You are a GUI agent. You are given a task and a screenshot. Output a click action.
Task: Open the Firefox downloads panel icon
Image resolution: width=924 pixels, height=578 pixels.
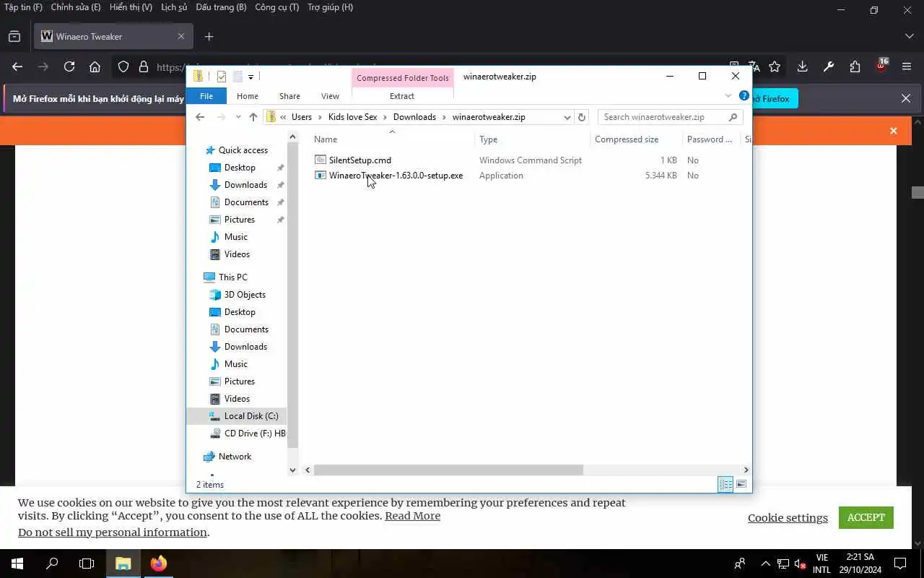coord(802,66)
